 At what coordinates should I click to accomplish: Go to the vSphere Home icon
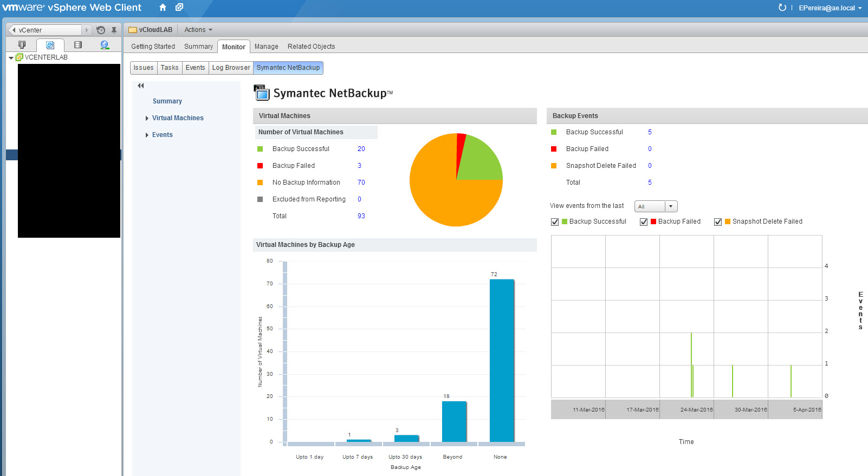point(163,8)
